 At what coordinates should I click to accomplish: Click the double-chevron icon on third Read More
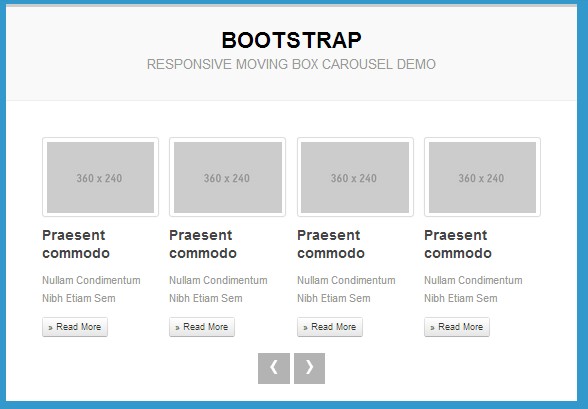click(x=305, y=328)
